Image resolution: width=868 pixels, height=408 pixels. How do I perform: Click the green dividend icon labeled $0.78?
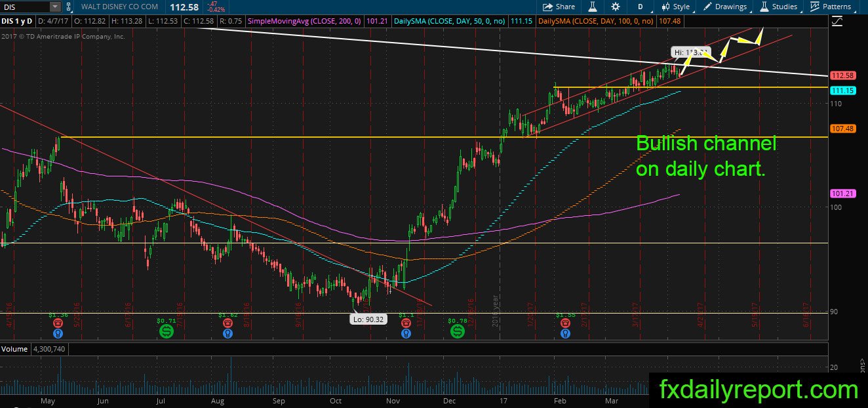coord(456,331)
